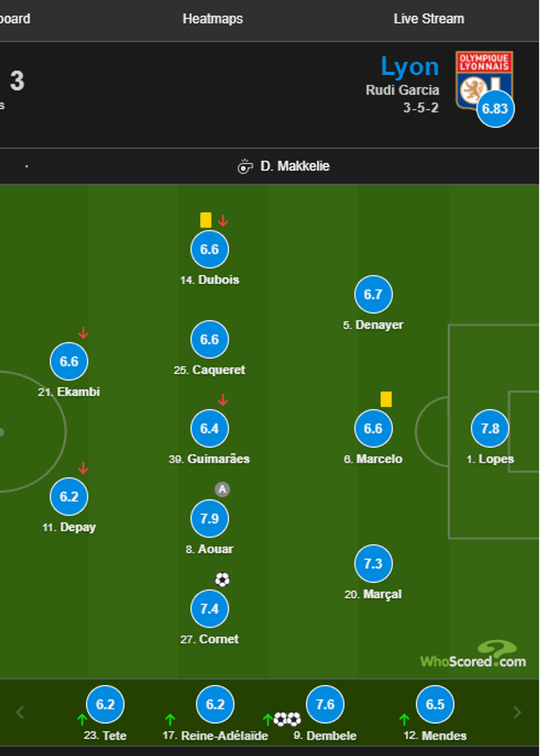The image size is (541, 756).
Task: Click the red substitution arrow above Depay
Action: pyautogui.click(x=83, y=468)
